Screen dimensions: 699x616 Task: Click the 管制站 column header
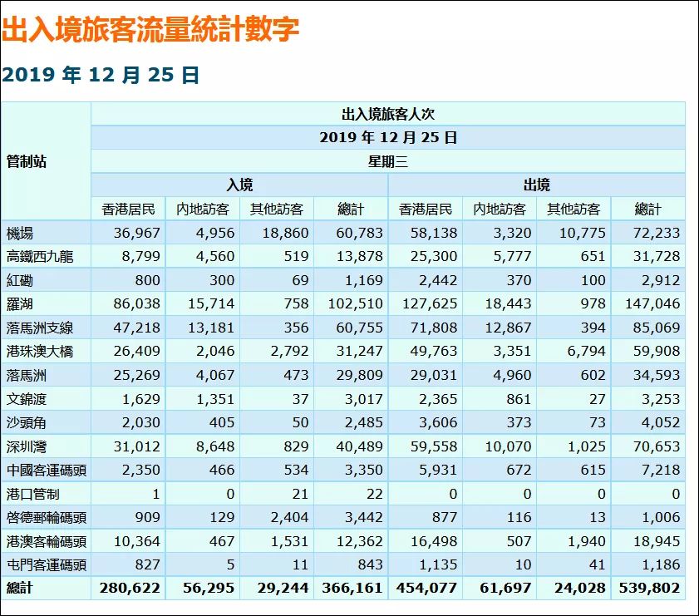pos(27,161)
